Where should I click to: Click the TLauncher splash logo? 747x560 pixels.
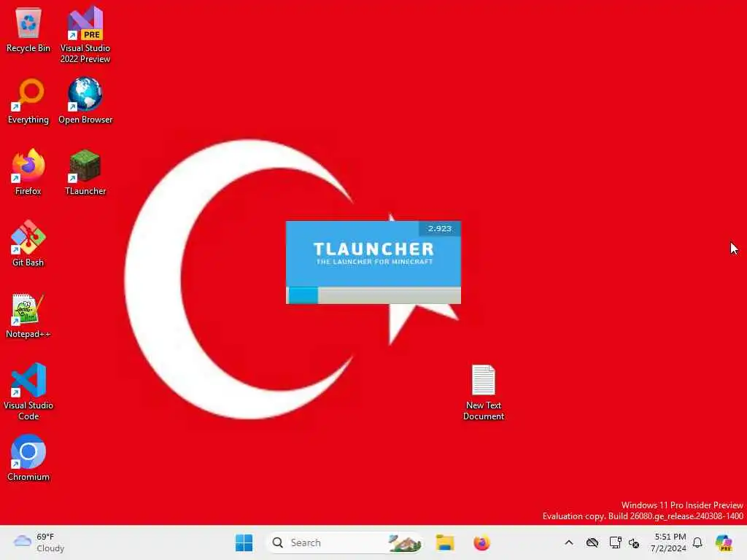point(374,253)
